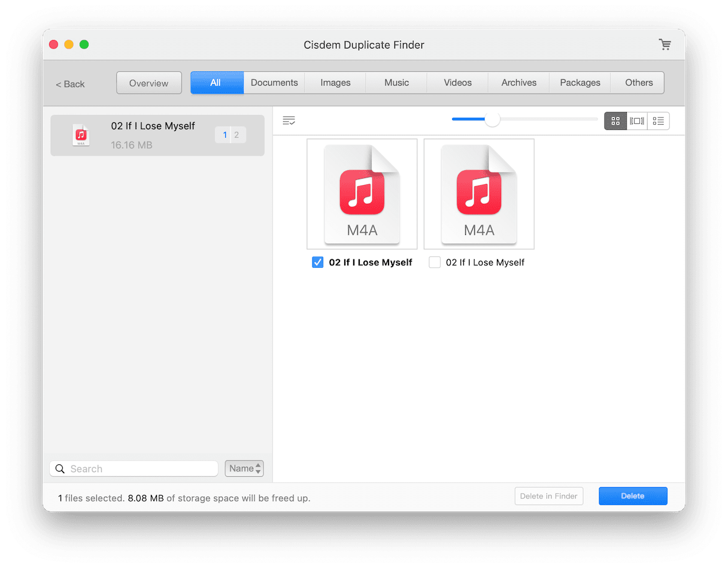Image resolution: width=728 pixels, height=568 pixels.
Task: Click the blue Delete button
Action: coord(633,496)
